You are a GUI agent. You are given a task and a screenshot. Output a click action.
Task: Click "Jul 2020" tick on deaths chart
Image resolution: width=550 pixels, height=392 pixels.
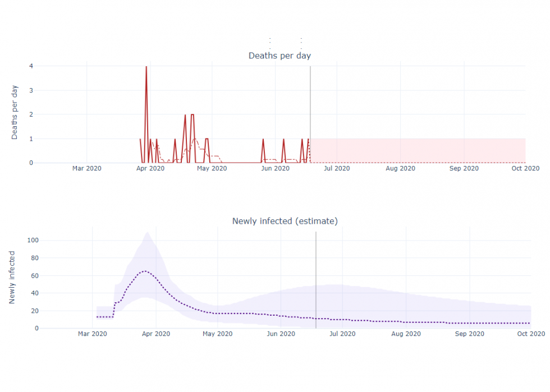tap(337, 168)
